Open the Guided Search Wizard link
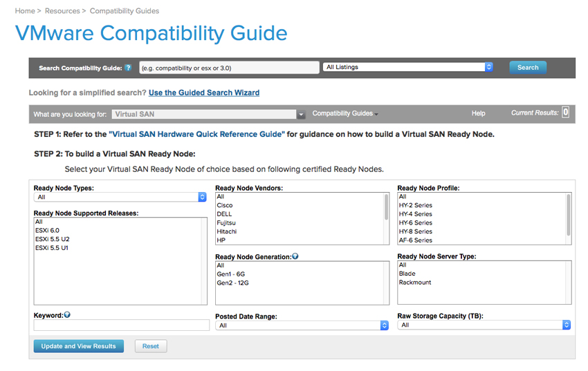Image resolution: width=588 pixels, height=371 pixels. click(x=204, y=93)
